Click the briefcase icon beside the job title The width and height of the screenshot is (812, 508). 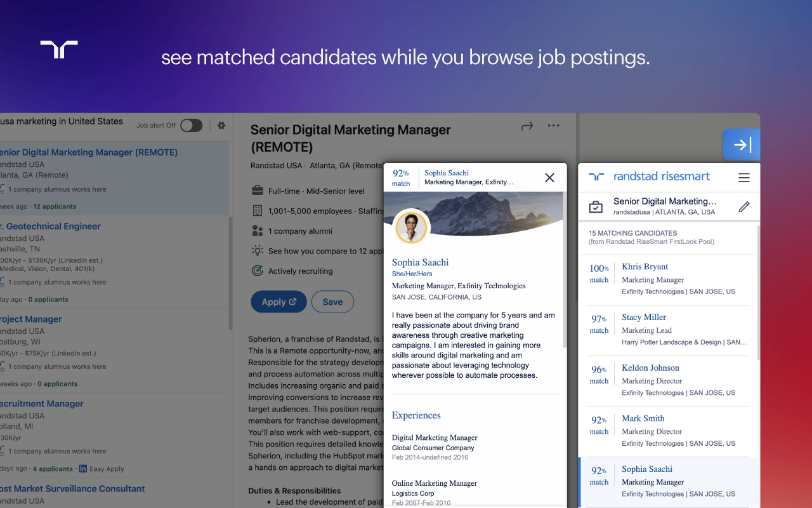click(x=596, y=206)
